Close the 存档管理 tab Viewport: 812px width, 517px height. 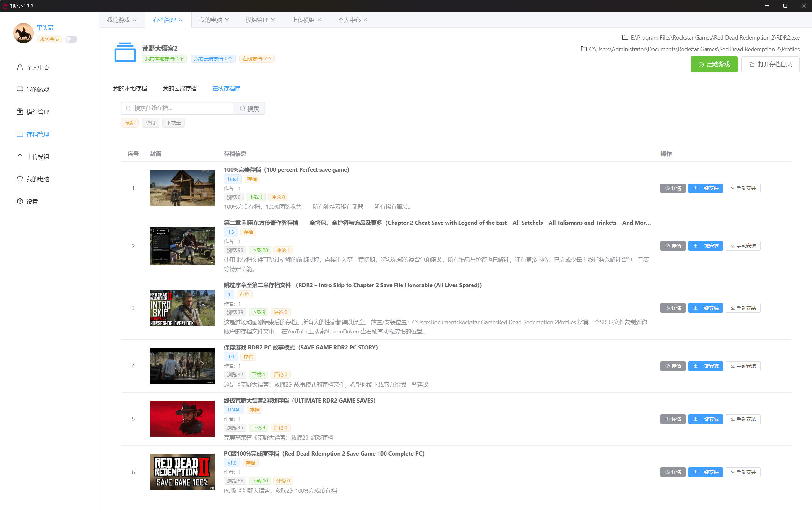181,20
